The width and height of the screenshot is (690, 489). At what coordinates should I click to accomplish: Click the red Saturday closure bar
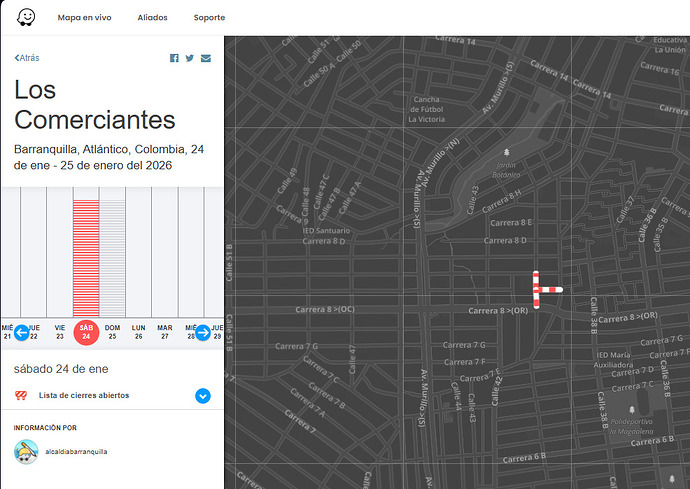coord(86,255)
